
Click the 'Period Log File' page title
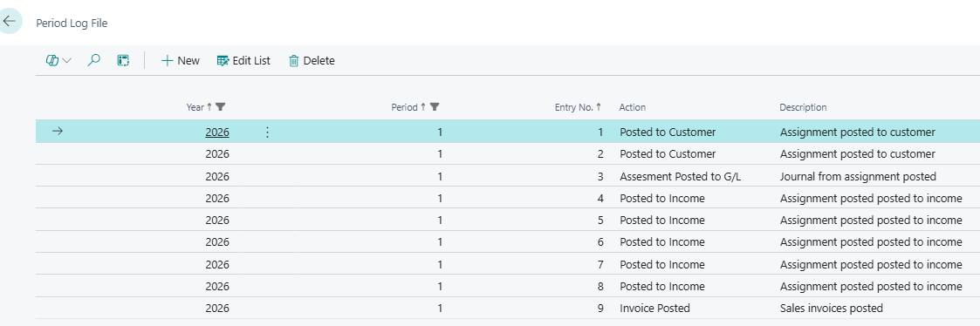72,24
